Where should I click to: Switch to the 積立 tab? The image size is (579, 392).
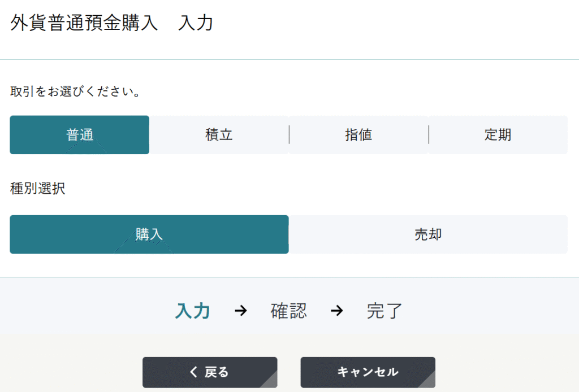tap(219, 135)
